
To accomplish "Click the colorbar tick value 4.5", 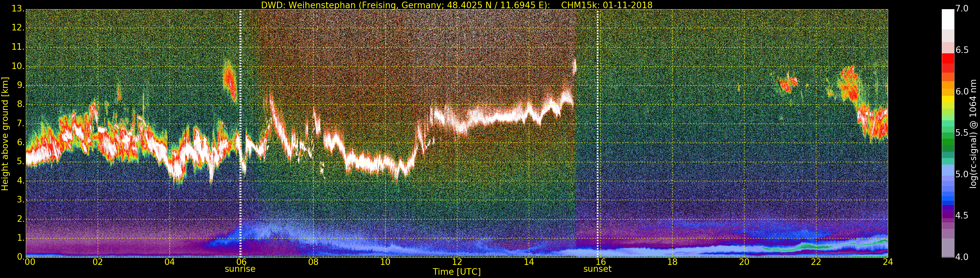I will 962,216.
